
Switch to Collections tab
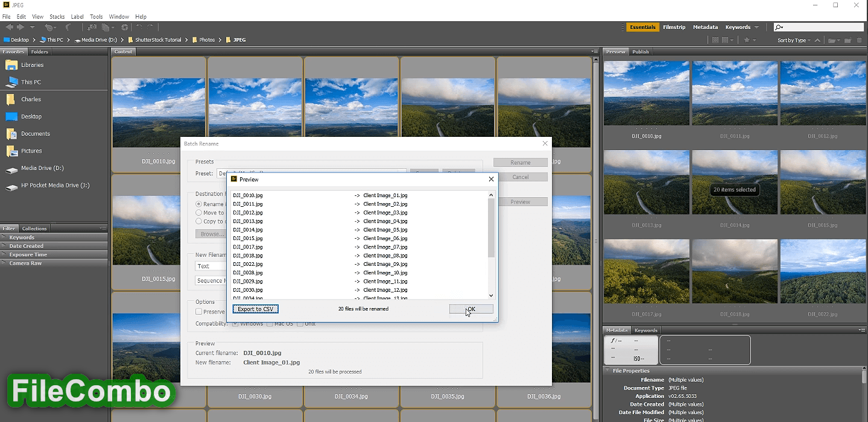[34, 228]
